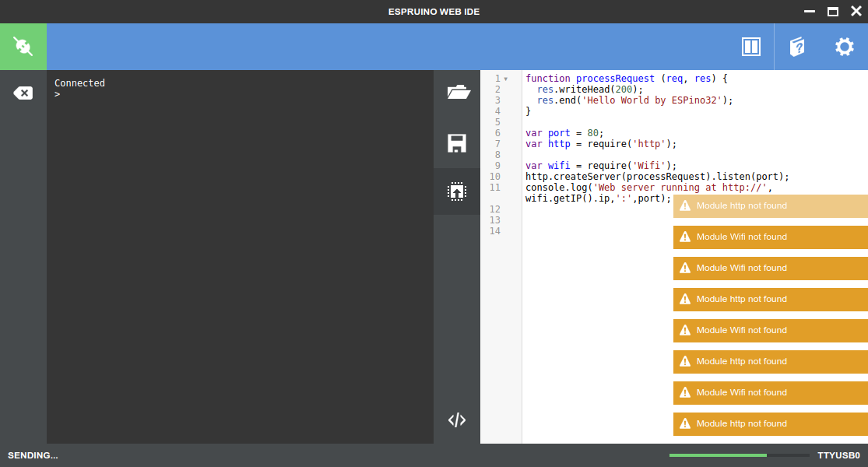Close the Espruino Web IDE window
868x467 pixels.
tap(856, 12)
